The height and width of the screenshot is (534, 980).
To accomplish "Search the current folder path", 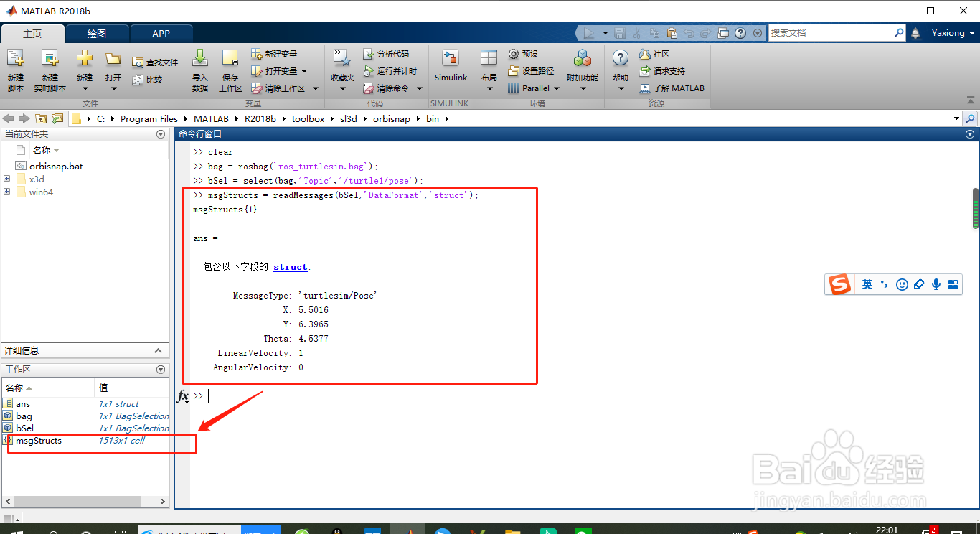I will (971, 118).
